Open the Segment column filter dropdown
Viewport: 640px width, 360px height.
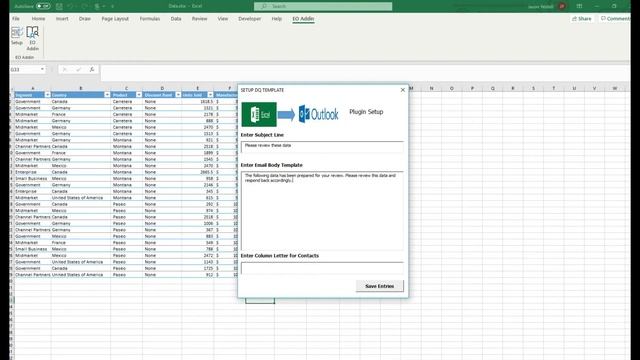click(x=47, y=95)
